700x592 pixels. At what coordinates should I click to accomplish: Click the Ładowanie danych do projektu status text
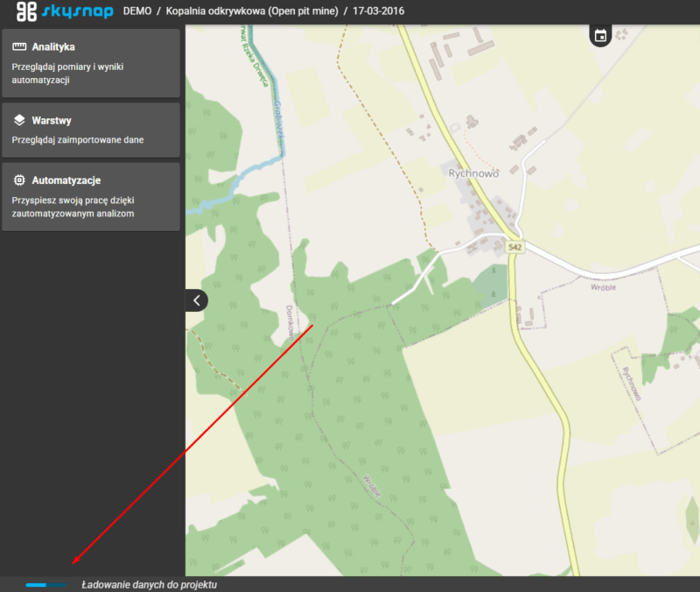click(149, 584)
